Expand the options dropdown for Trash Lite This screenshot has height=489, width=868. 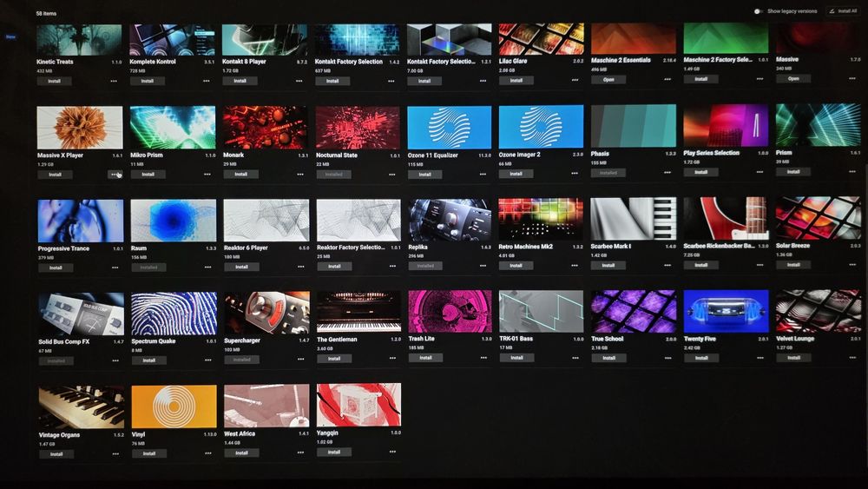483,358
